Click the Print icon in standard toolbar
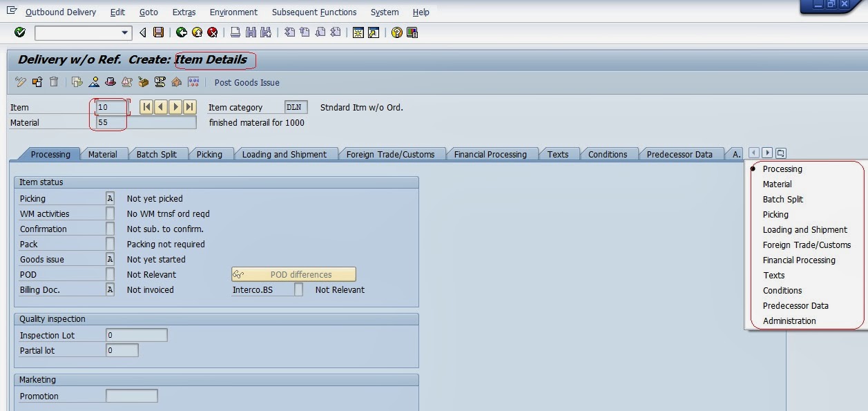The image size is (868, 411). [235, 32]
